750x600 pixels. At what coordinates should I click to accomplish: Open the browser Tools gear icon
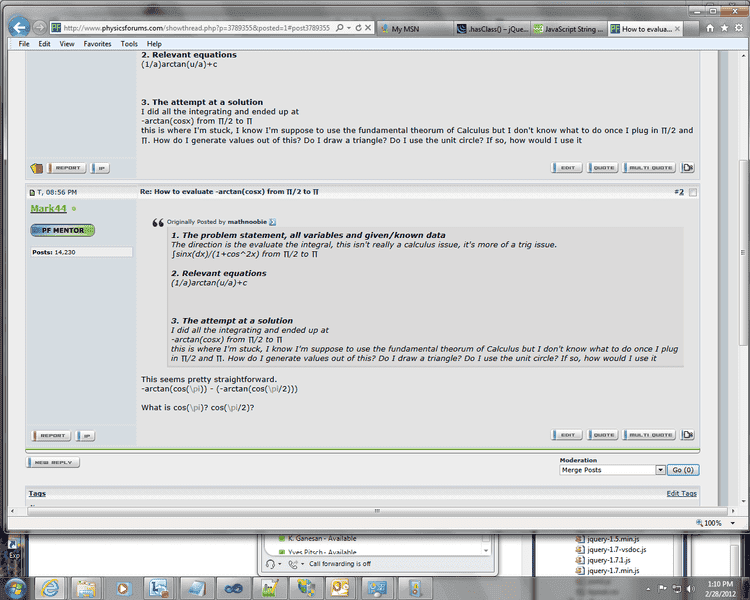[739, 28]
